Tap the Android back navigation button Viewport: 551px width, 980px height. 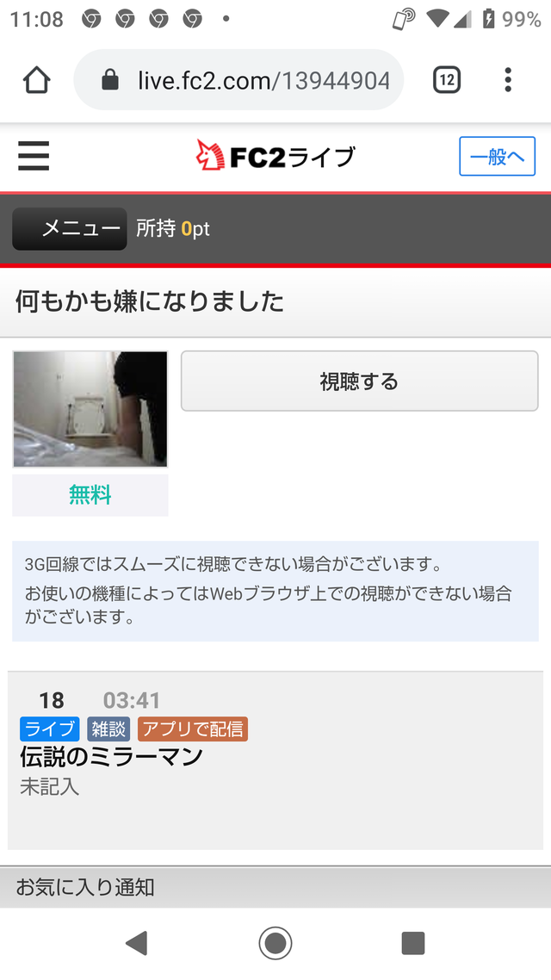(136, 942)
